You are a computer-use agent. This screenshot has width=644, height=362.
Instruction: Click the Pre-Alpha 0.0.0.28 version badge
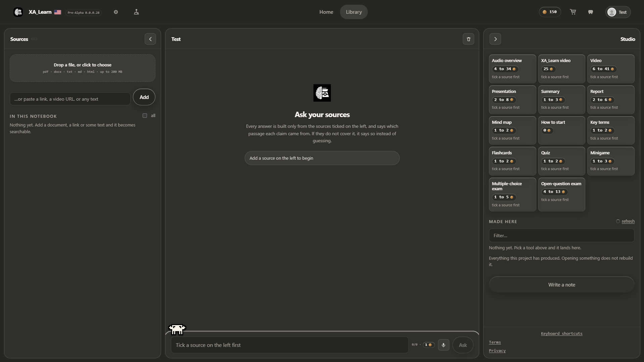(x=84, y=13)
